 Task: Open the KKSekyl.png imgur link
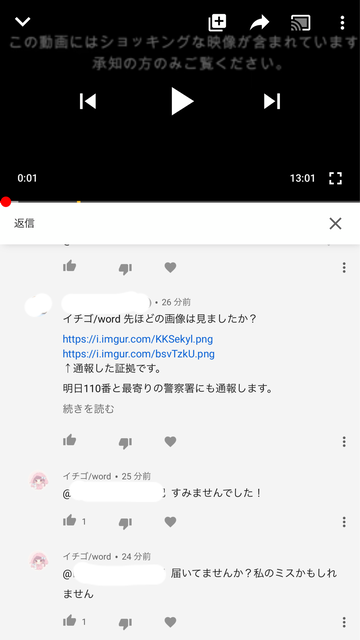click(x=138, y=339)
